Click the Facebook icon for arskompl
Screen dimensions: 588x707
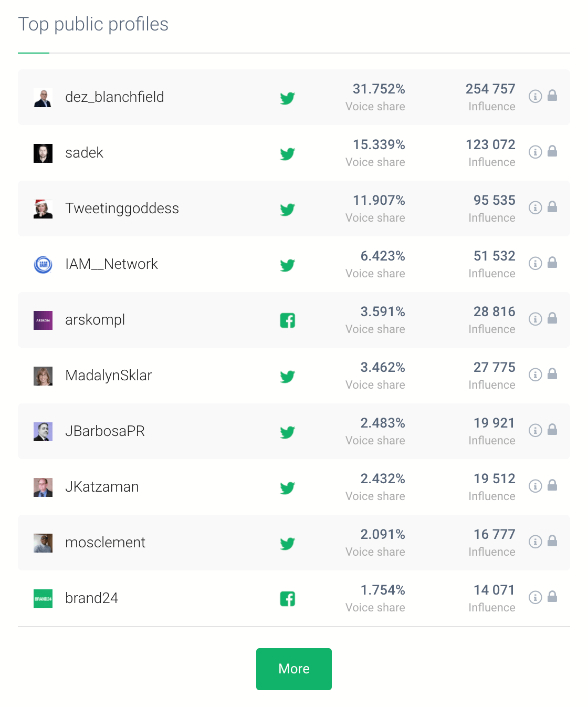coord(287,320)
